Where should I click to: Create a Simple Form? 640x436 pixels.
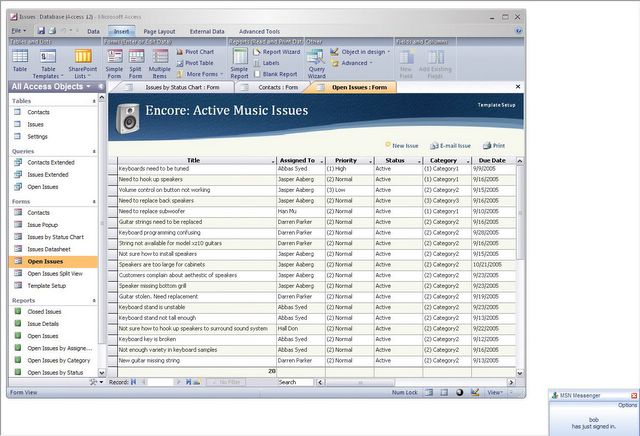[x=114, y=64]
